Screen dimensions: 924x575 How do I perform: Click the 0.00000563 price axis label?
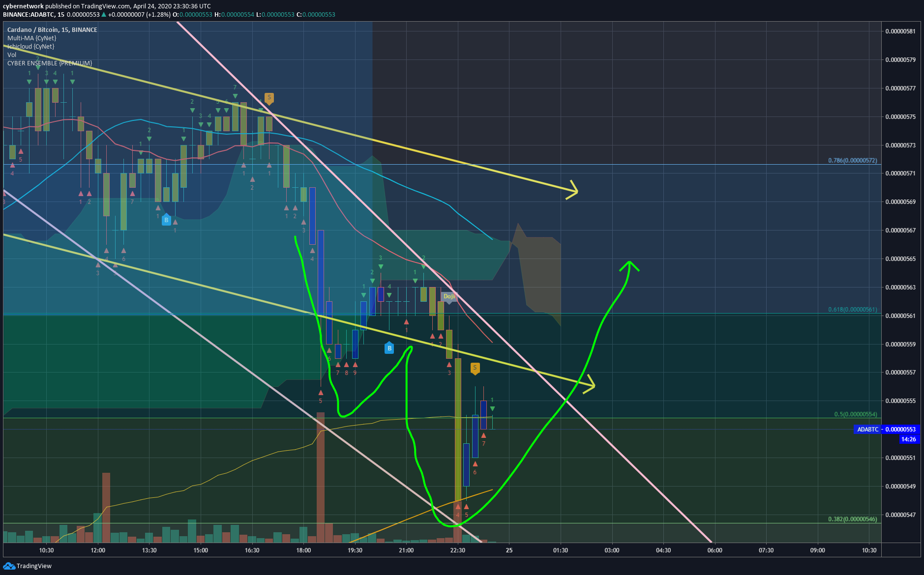point(900,287)
